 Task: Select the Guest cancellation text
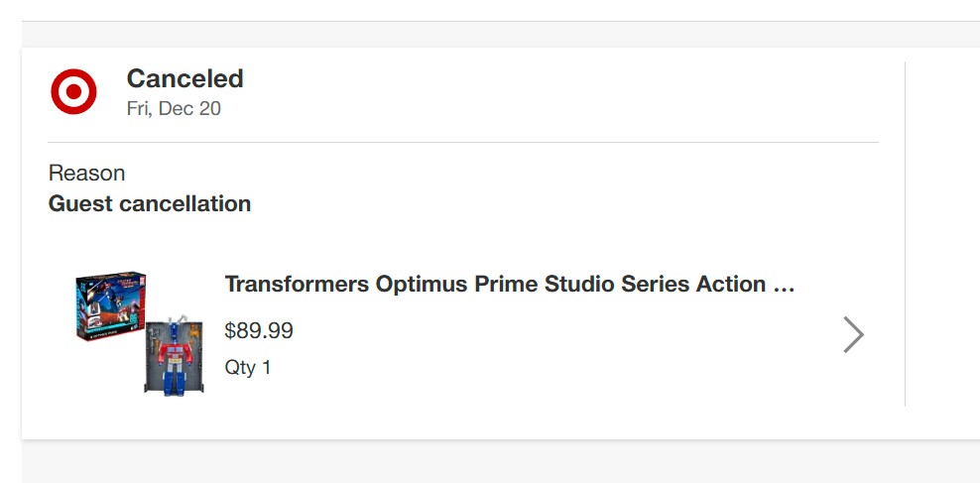[150, 204]
